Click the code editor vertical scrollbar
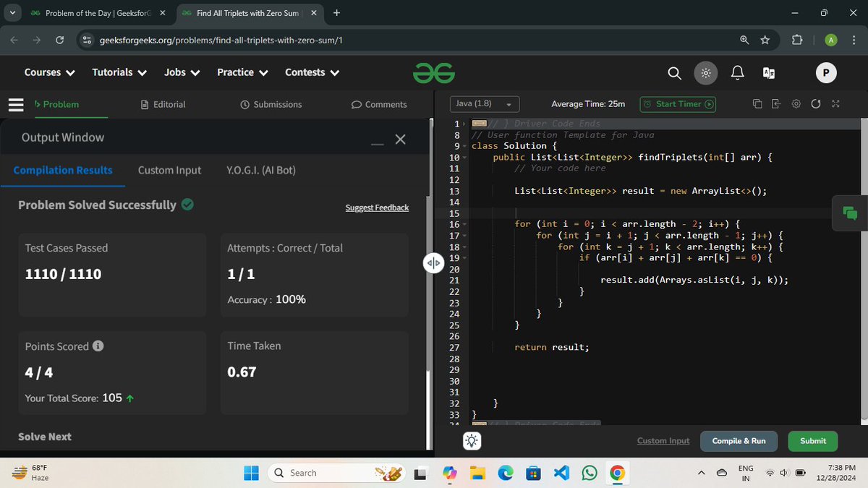Screen dimensions: 868x488 (x=864, y=267)
